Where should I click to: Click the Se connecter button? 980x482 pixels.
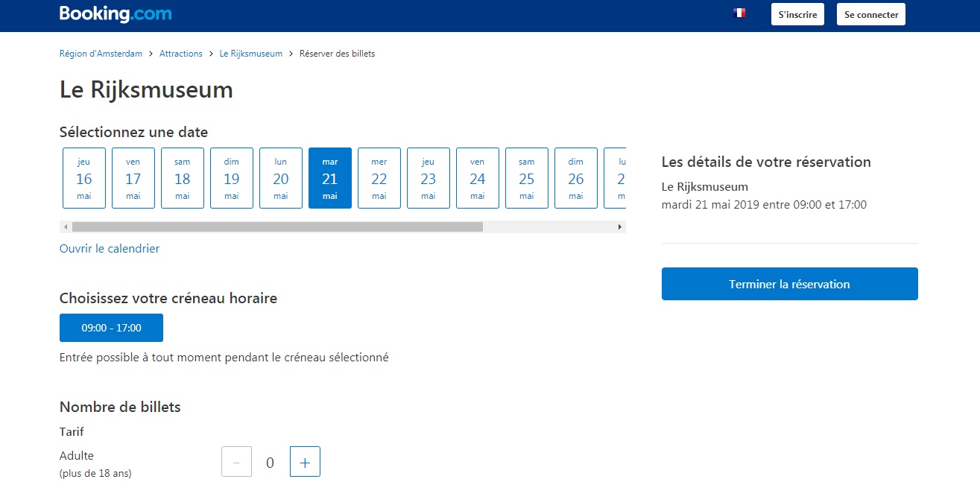click(871, 14)
